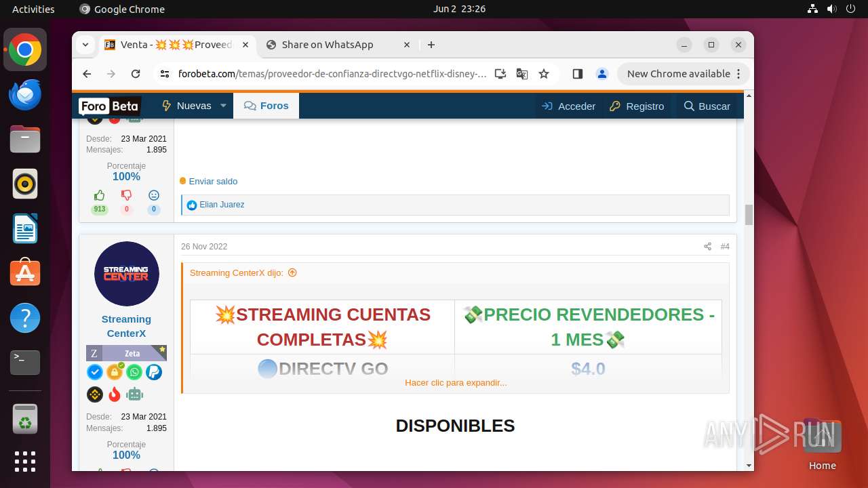Toggle the Chrome side panel icon
Screen dimensions: 868x488
click(578, 74)
